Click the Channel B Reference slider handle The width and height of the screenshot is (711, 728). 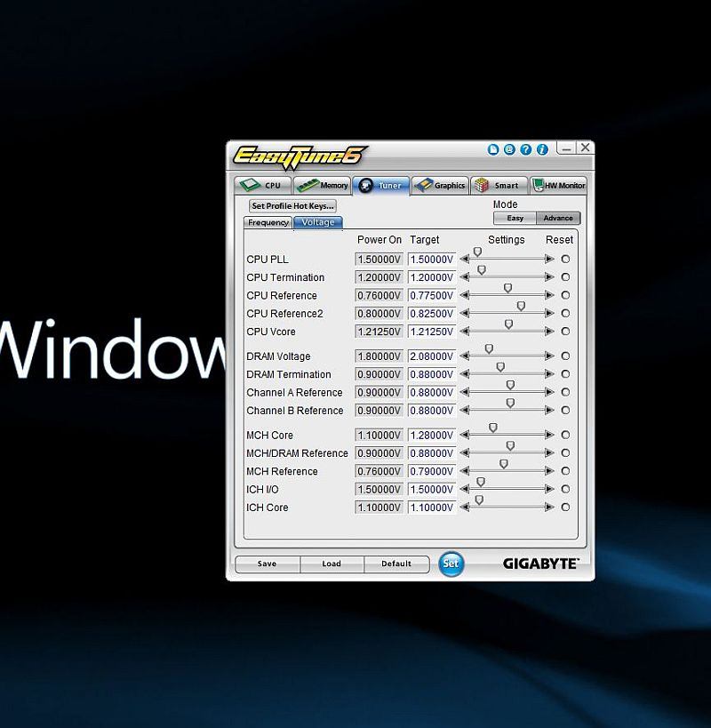click(510, 403)
